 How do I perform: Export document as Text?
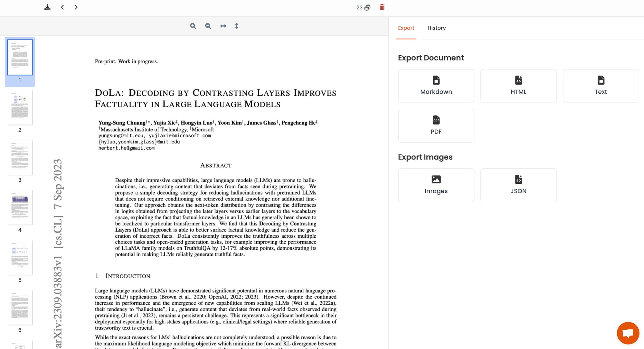[x=601, y=86]
